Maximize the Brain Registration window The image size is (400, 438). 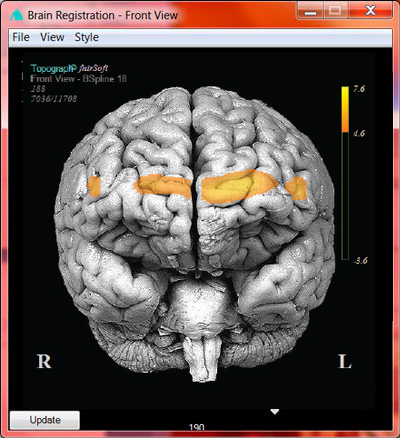click(x=335, y=11)
